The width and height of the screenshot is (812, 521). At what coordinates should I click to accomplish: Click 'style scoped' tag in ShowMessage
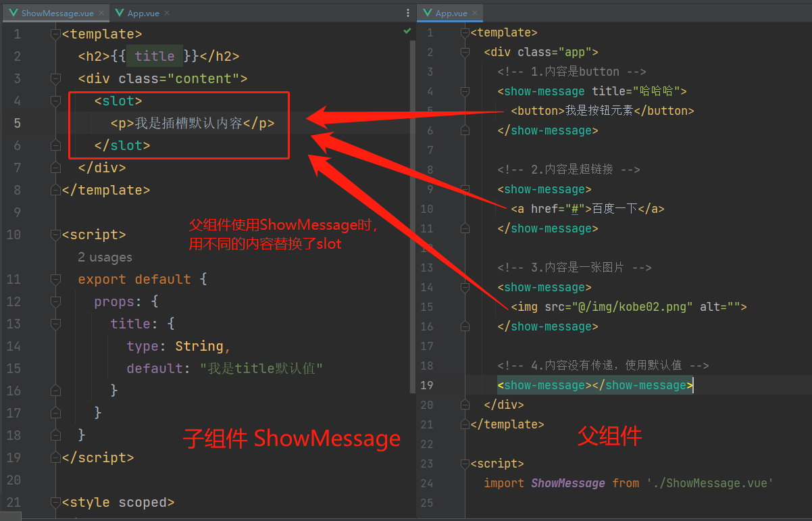pyautogui.click(x=118, y=503)
